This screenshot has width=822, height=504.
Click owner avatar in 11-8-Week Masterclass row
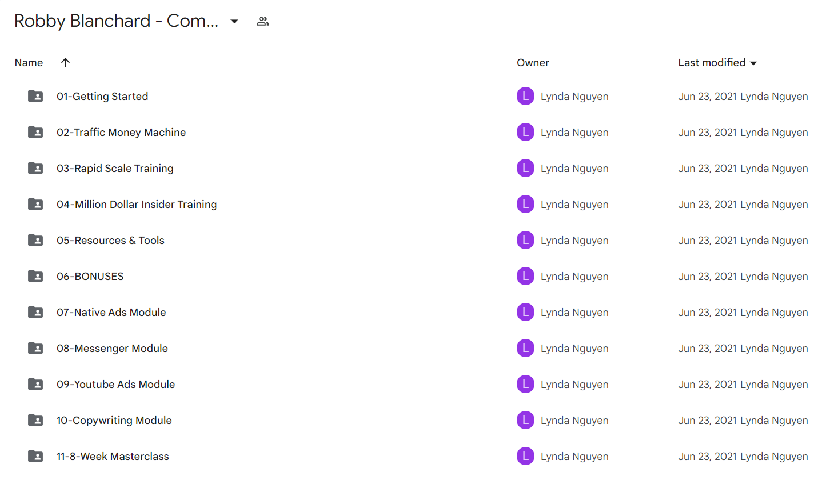pos(525,456)
